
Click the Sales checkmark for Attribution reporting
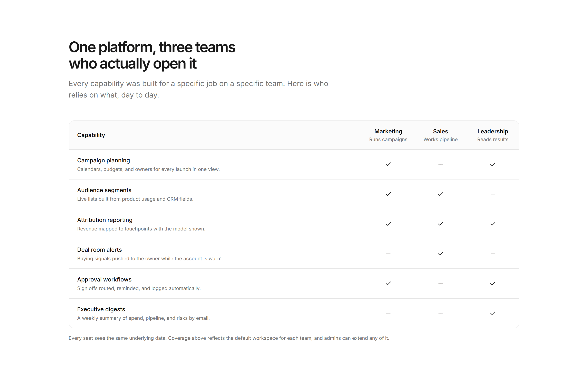click(440, 224)
